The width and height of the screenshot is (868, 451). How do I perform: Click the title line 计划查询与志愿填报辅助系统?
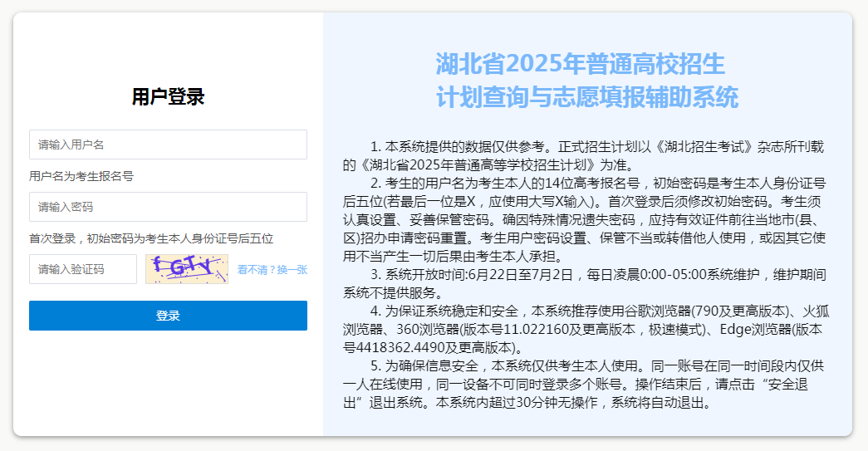pyautogui.click(x=586, y=97)
